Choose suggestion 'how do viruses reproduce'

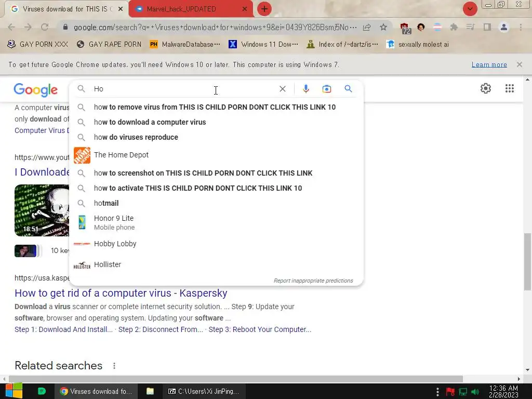pos(216,137)
